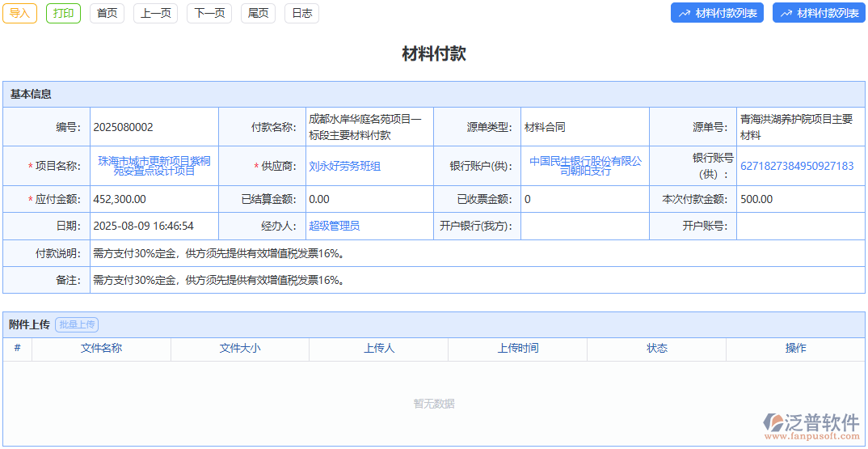Open supplier link 刘永好劳务班组
The height and width of the screenshot is (449, 868).
click(345, 166)
